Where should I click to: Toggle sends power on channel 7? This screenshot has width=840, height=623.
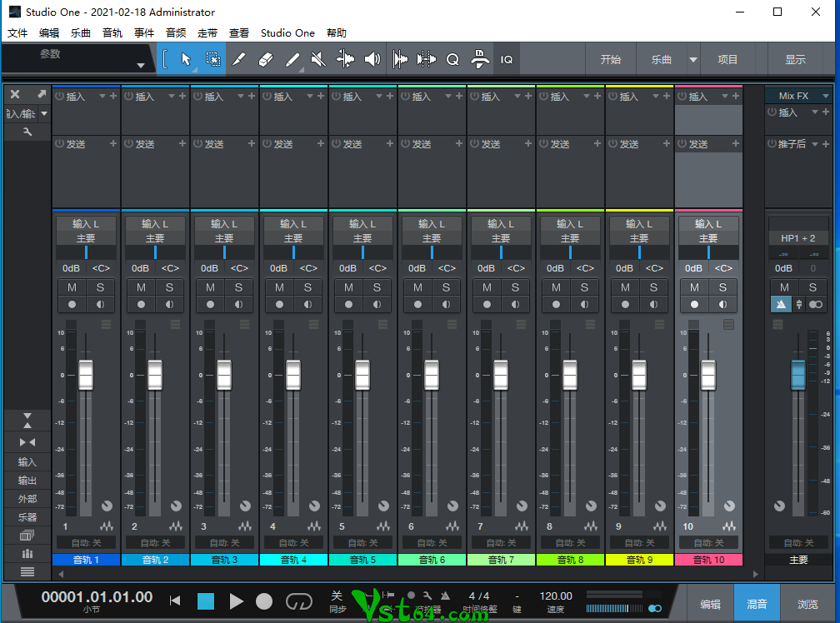click(x=474, y=143)
